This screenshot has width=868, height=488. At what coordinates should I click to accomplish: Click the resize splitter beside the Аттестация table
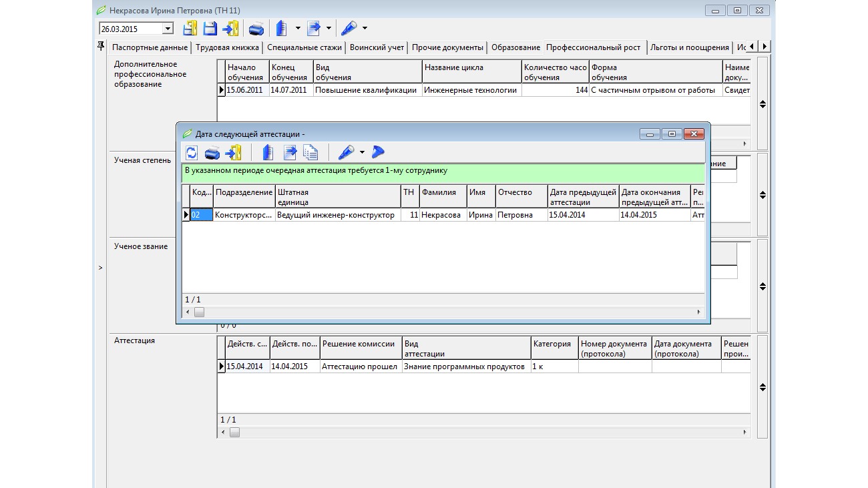tap(763, 387)
